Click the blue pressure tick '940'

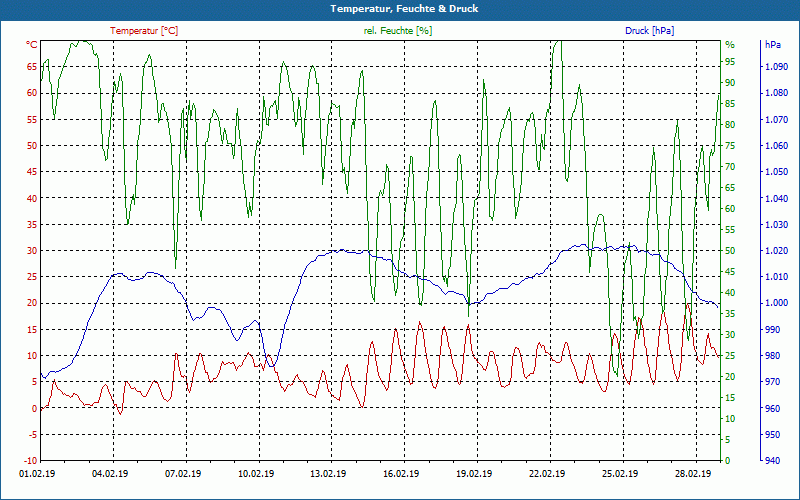(x=773, y=461)
